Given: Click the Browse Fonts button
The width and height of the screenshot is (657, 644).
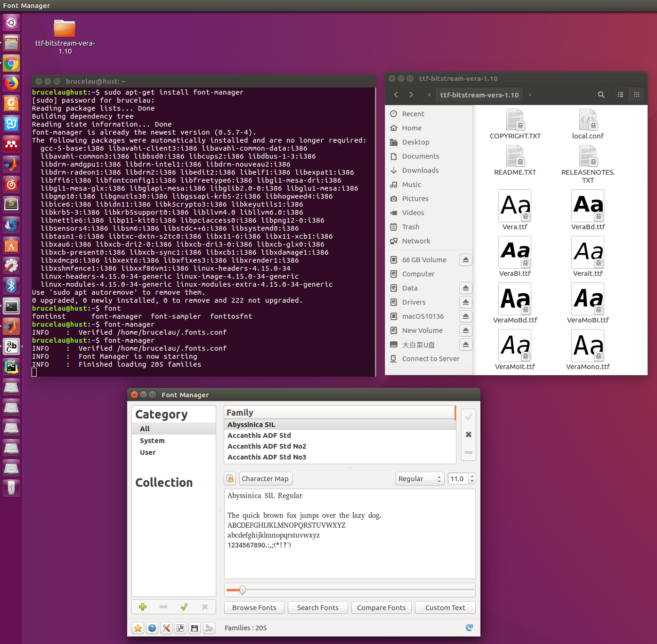Looking at the screenshot, I should click(x=254, y=608).
